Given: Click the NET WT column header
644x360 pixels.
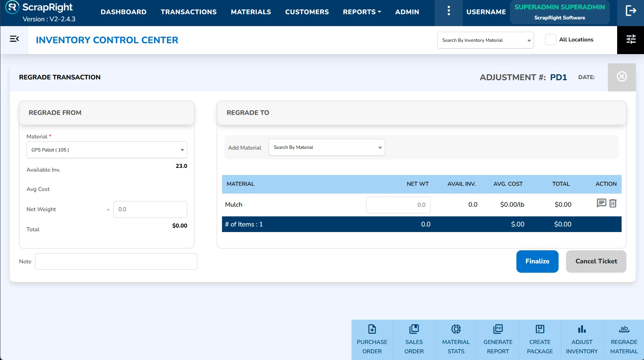Looking at the screenshot, I should pos(418,184).
